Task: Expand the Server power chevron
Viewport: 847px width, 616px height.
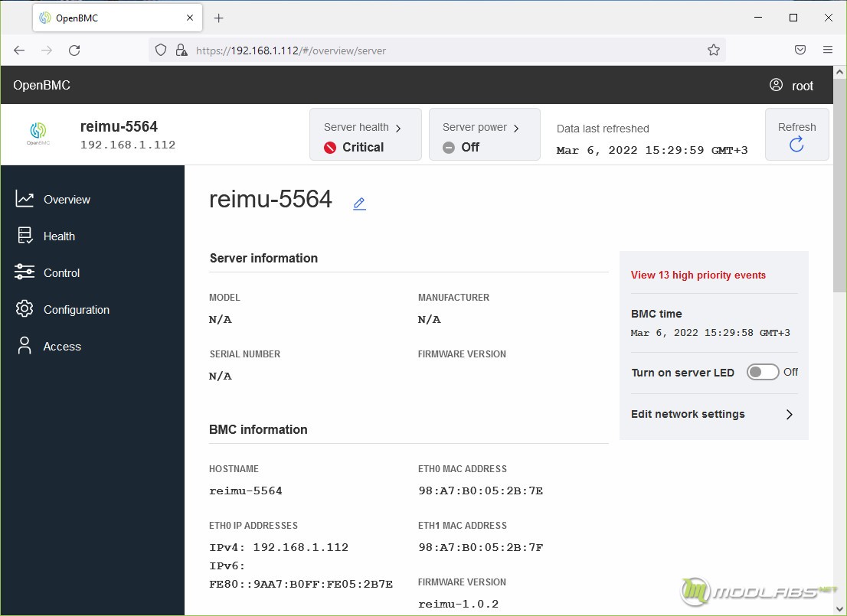Action: [516, 129]
